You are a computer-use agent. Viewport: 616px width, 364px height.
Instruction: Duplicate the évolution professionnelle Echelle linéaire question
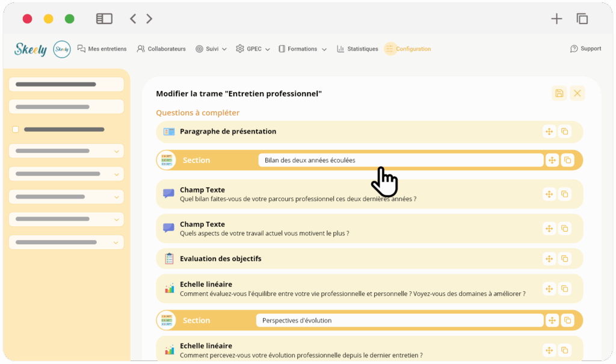564,350
